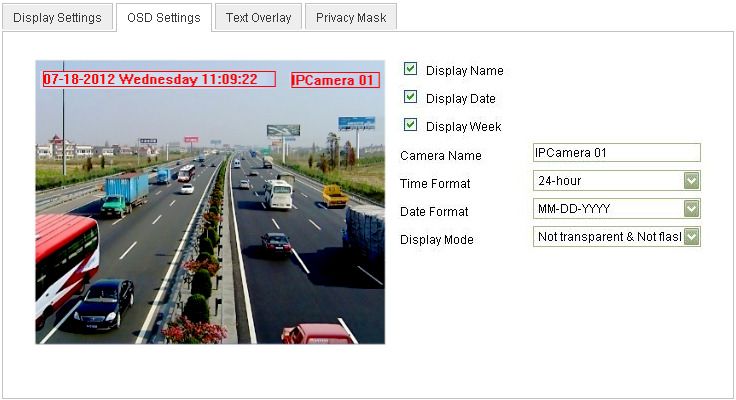Image resolution: width=736 pixels, height=400 pixels.
Task: Click the Display Week label text
Action: [x=464, y=127]
